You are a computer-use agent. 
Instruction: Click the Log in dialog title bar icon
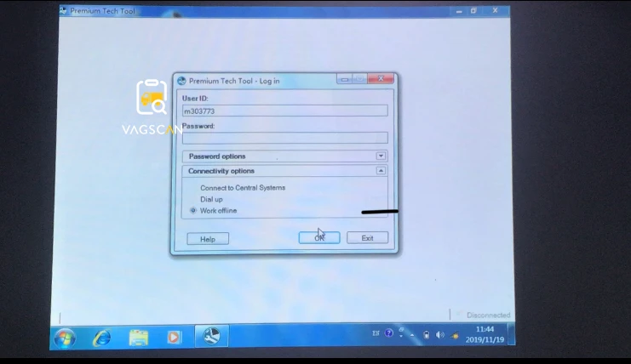tap(182, 81)
